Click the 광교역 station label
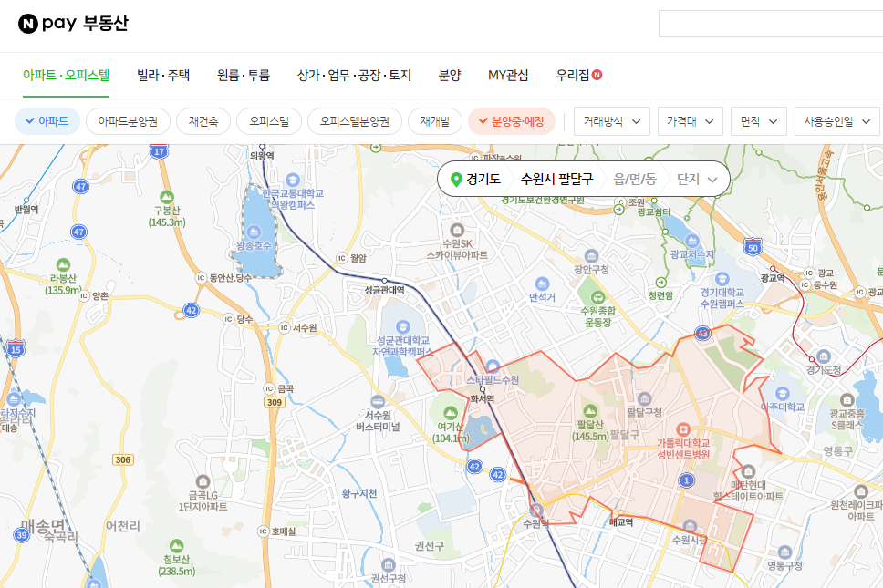Screen dimensions: 883x588 [773, 278]
